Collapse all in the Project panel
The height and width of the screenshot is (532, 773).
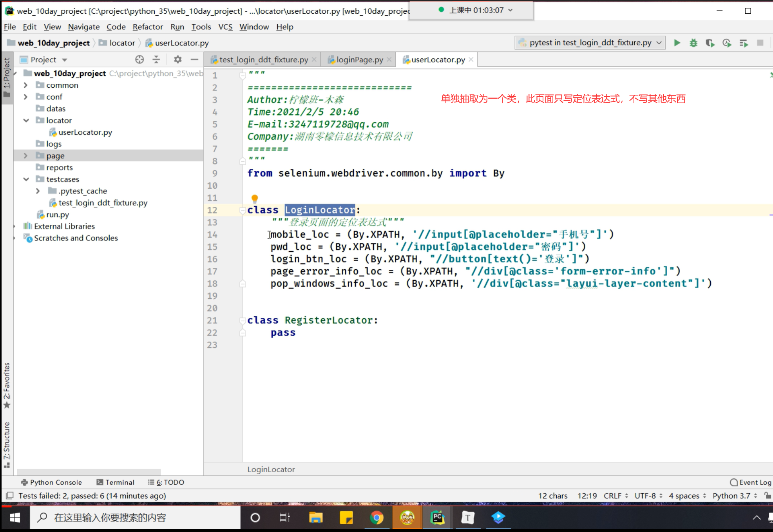[156, 60]
